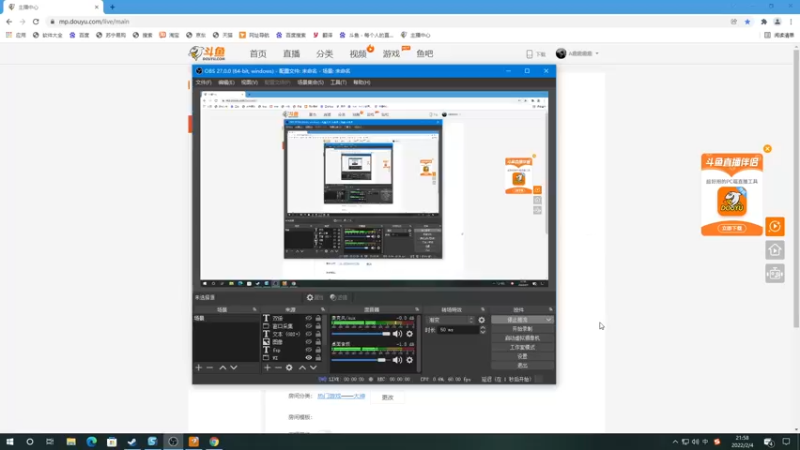Open Chrome from the Windows taskbar
Image resolution: width=800 pixels, height=450 pixels.
214,441
